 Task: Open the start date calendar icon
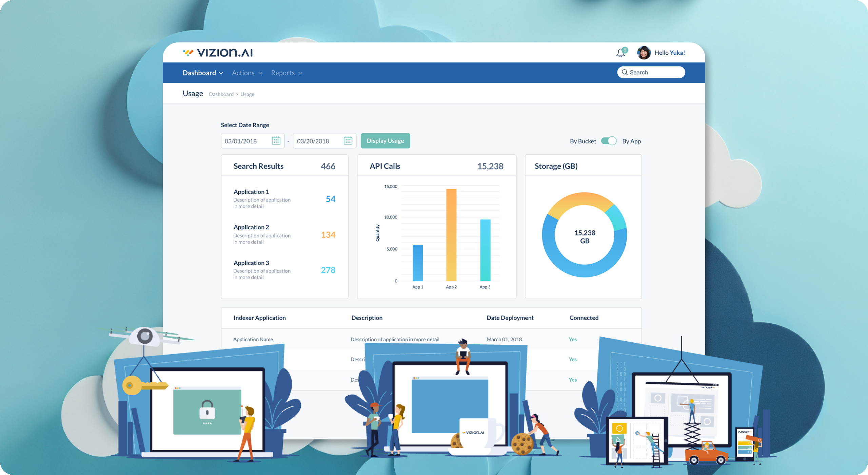(x=276, y=141)
